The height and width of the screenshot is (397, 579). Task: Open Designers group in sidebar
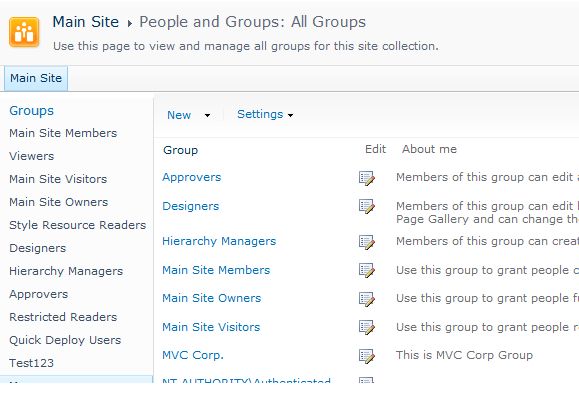coord(37,248)
